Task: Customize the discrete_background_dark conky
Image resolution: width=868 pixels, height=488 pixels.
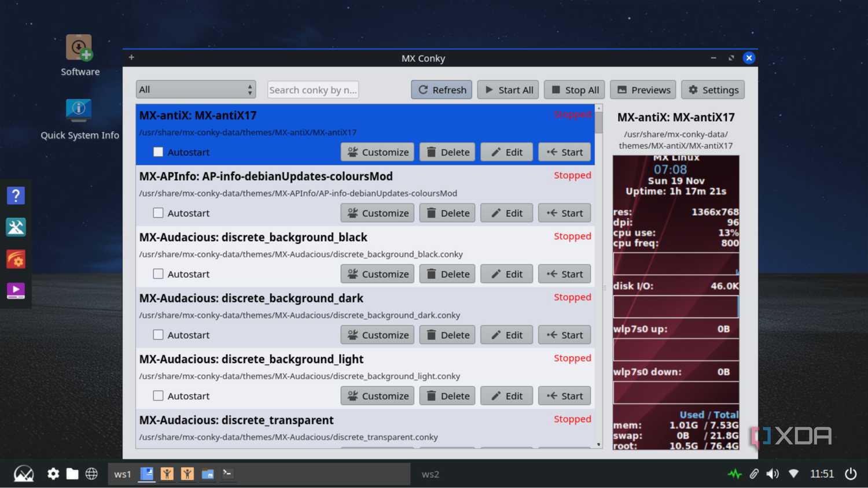Action: point(377,335)
